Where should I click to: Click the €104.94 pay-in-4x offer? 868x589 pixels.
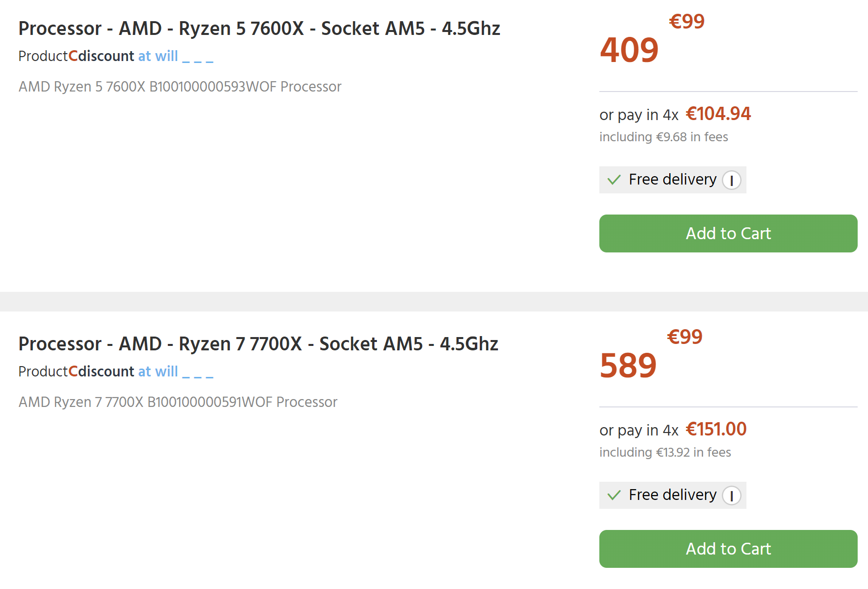click(718, 114)
